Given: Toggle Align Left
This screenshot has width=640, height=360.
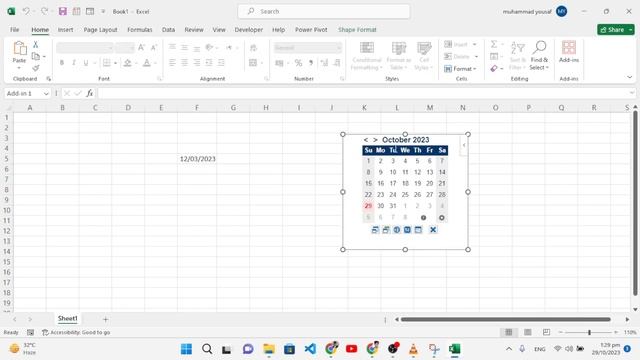Looking at the screenshot, I should [x=172, y=63].
